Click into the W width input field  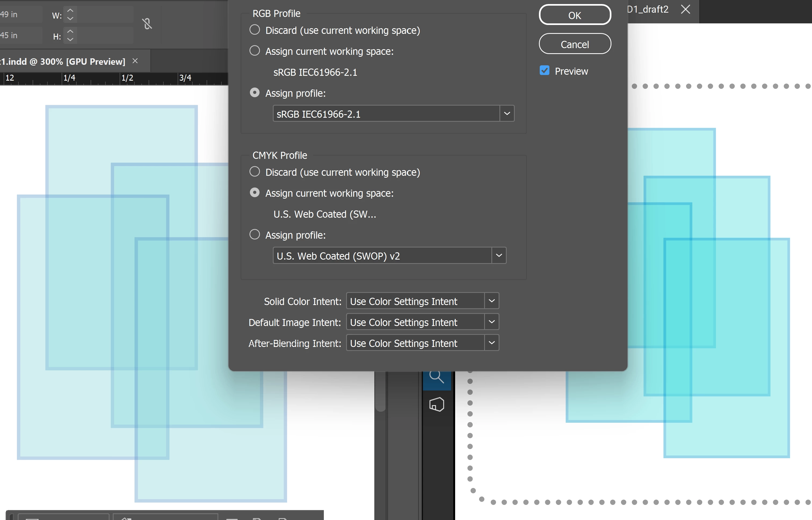105,15
